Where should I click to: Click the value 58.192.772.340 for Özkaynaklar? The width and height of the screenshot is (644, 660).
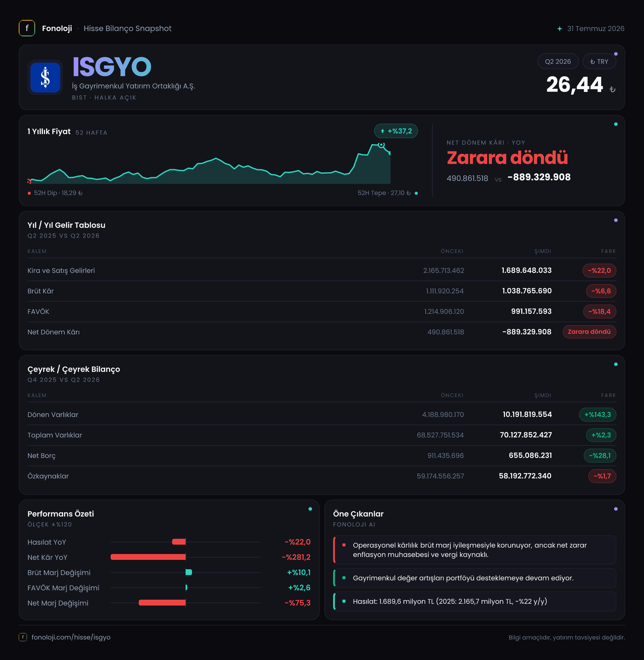pyautogui.click(x=525, y=476)
